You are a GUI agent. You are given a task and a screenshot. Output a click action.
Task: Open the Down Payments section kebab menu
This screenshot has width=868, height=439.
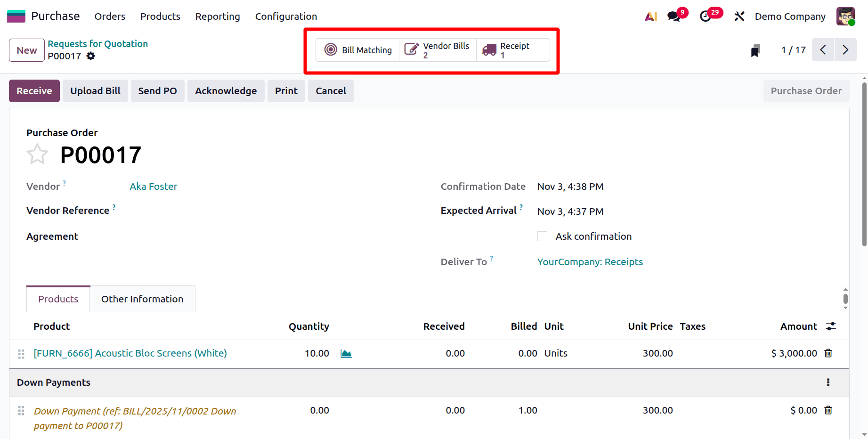pyautogui.click(x=828, y=382)
